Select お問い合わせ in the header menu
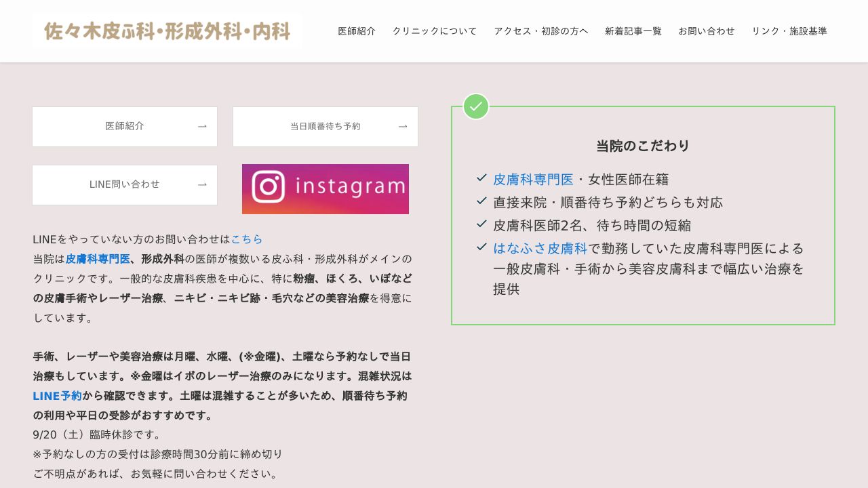Screen dimensions: 868x488 point(707,31)
